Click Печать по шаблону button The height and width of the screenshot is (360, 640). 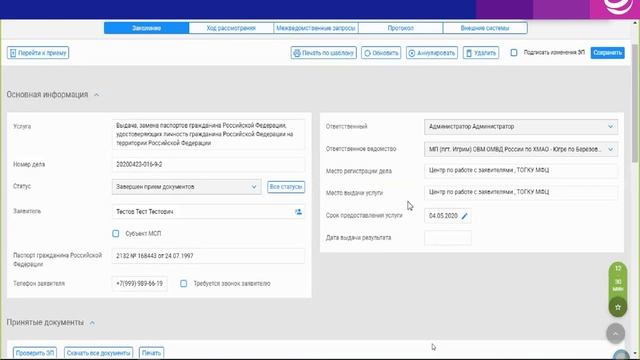[x=324, y=53]
